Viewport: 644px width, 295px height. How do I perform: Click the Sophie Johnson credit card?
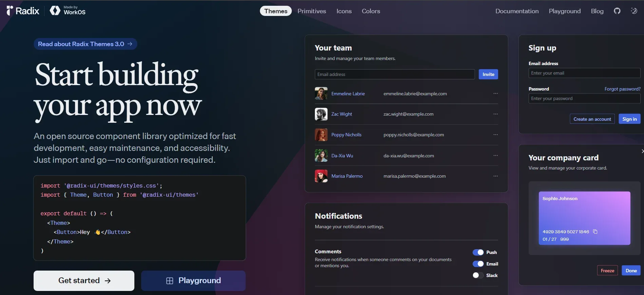pos(584,218)
